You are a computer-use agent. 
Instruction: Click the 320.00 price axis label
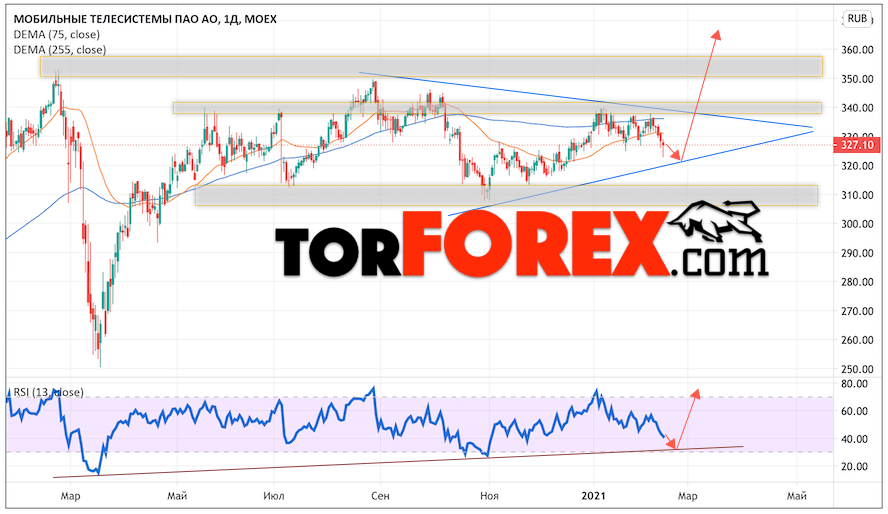tap(857, 166)
